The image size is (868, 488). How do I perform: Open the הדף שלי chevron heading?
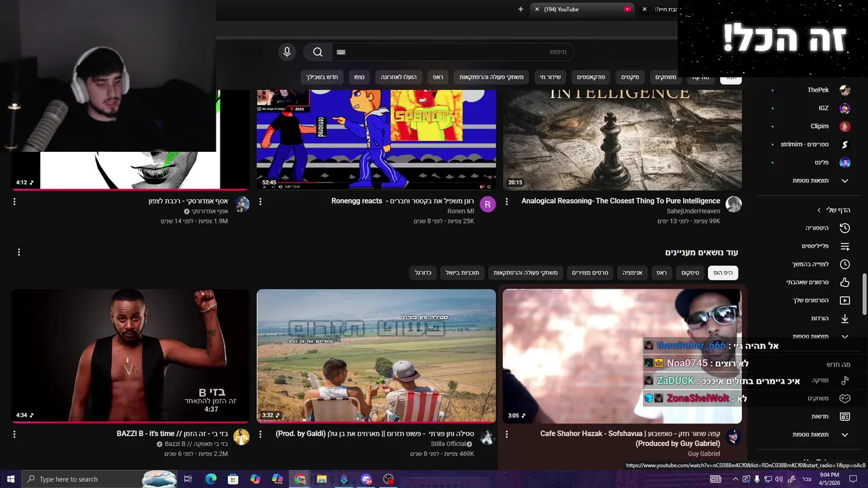click(x=833, y=210)
